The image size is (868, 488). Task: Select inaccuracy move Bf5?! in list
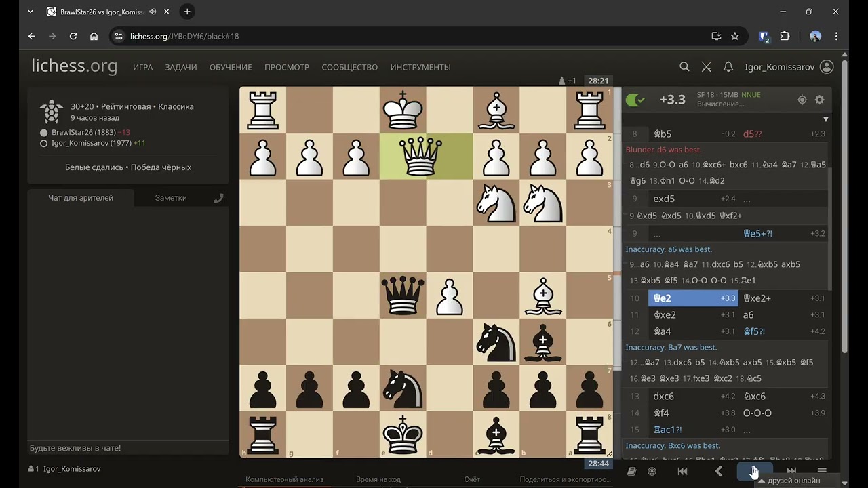click(x=783, y=331)
